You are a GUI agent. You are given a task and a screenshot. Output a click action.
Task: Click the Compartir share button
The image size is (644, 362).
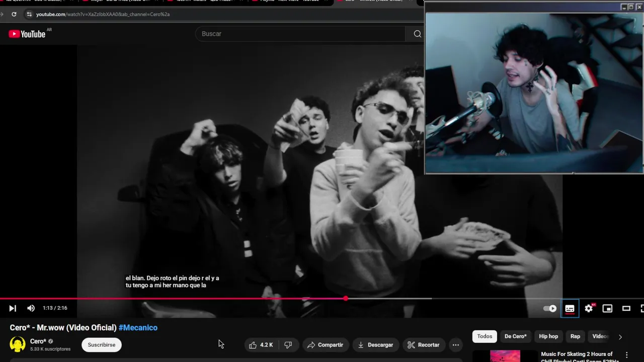click(325, 345)
